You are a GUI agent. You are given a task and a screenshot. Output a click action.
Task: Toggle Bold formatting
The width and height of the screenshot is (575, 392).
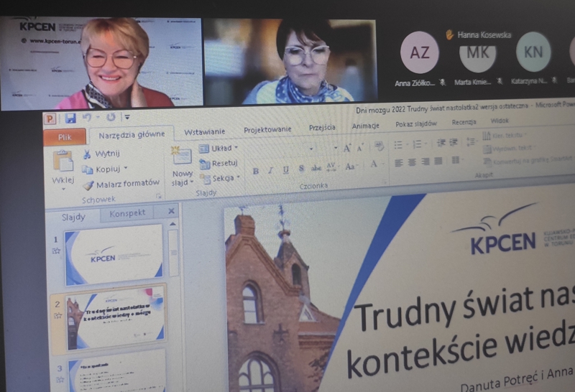(256, 171)
